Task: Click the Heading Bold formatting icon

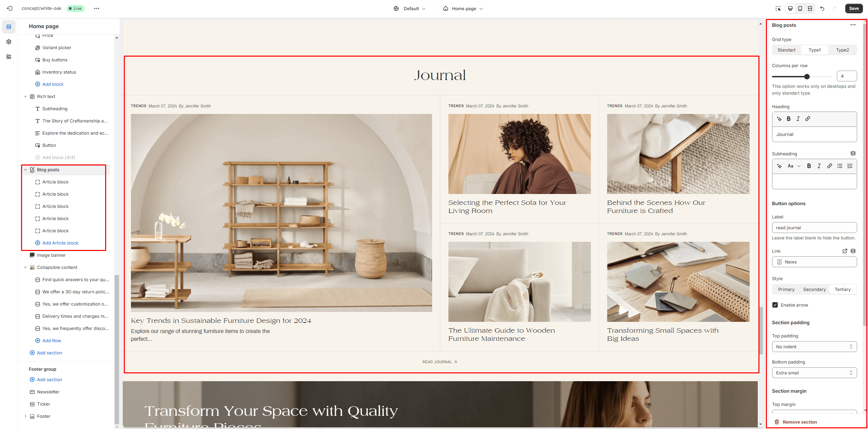Action: [x=789, y=119]
